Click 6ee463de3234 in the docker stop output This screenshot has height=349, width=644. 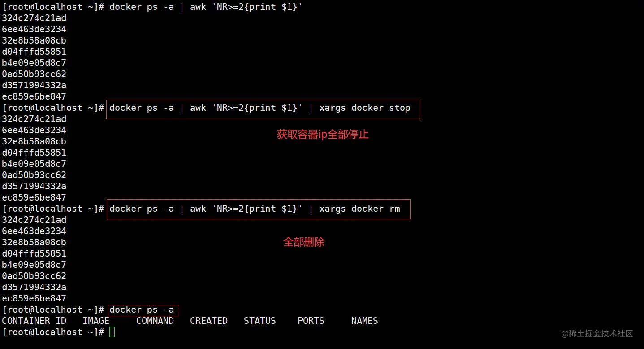click(x=34, y=130)
